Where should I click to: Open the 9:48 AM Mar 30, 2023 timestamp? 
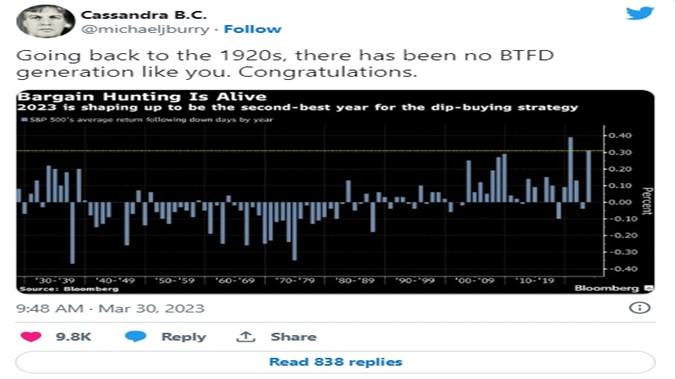coord(110,308)
